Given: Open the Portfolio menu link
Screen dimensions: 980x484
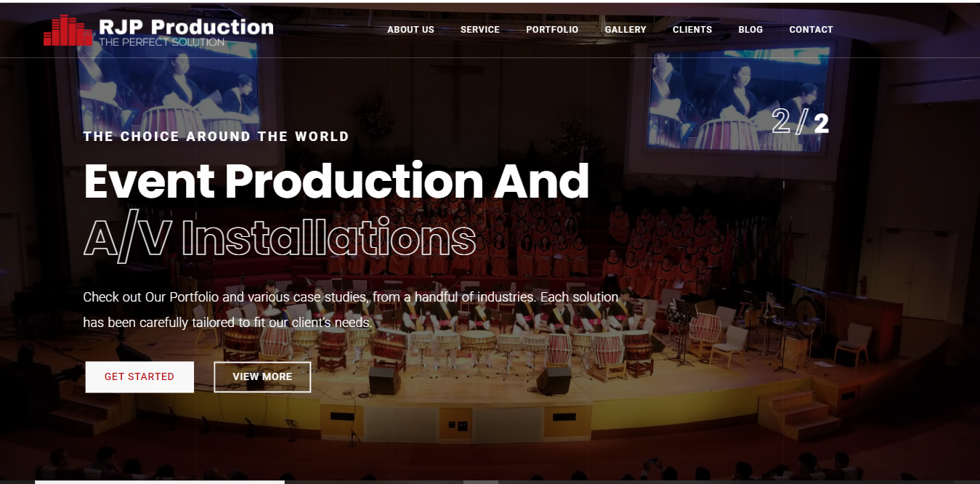Looking at the screenshot, I should pos(552,30).
